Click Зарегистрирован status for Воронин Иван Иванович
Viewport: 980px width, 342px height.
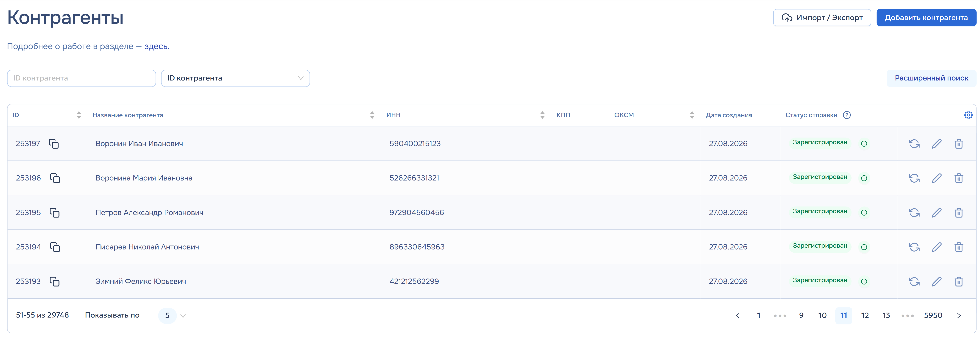(820, 143)
